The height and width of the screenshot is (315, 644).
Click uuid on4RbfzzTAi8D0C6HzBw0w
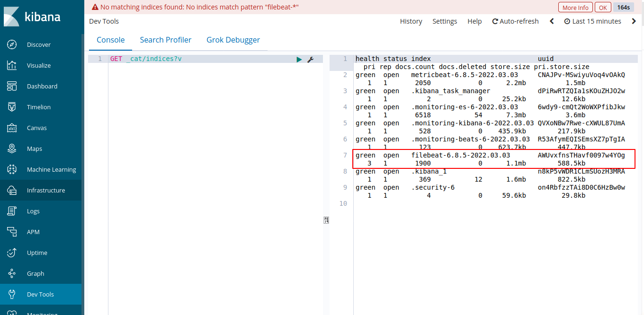tap(581, 187)
